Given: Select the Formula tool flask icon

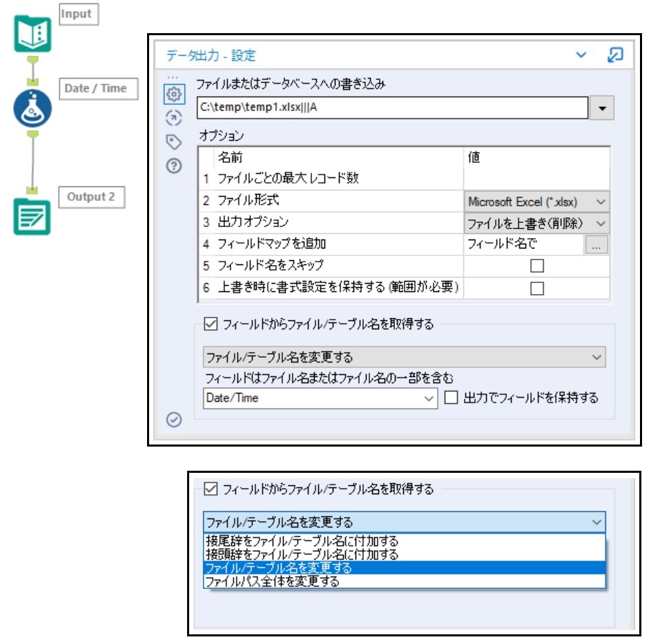Looking at the screenshot, I should 32,108.
